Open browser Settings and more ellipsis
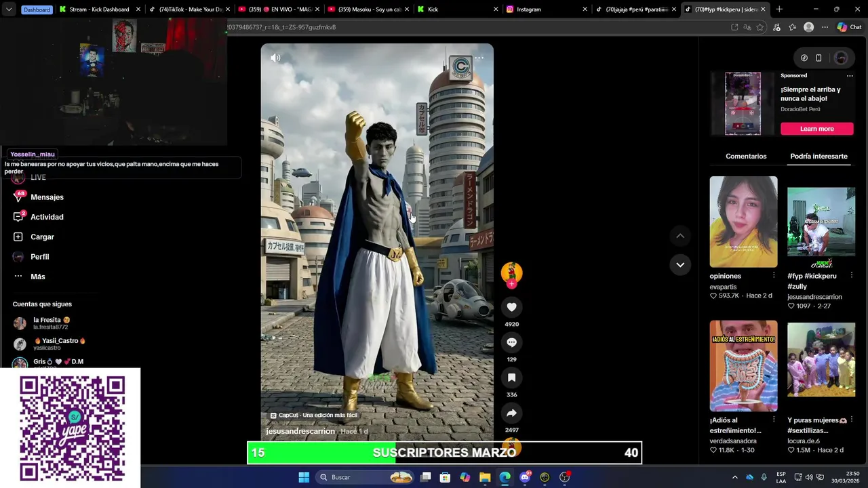The height and width of the screenshot is (488, 868). coord(825,27)
